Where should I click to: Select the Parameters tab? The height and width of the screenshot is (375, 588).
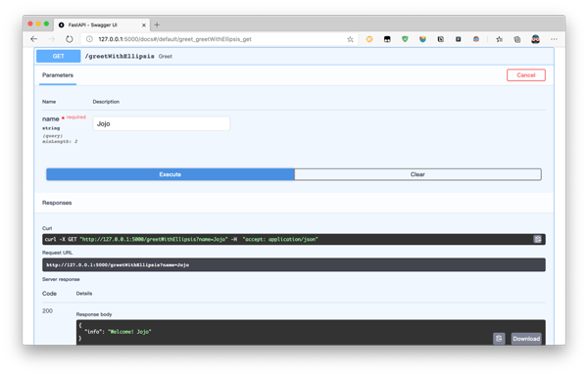click(x=58, y=75)
